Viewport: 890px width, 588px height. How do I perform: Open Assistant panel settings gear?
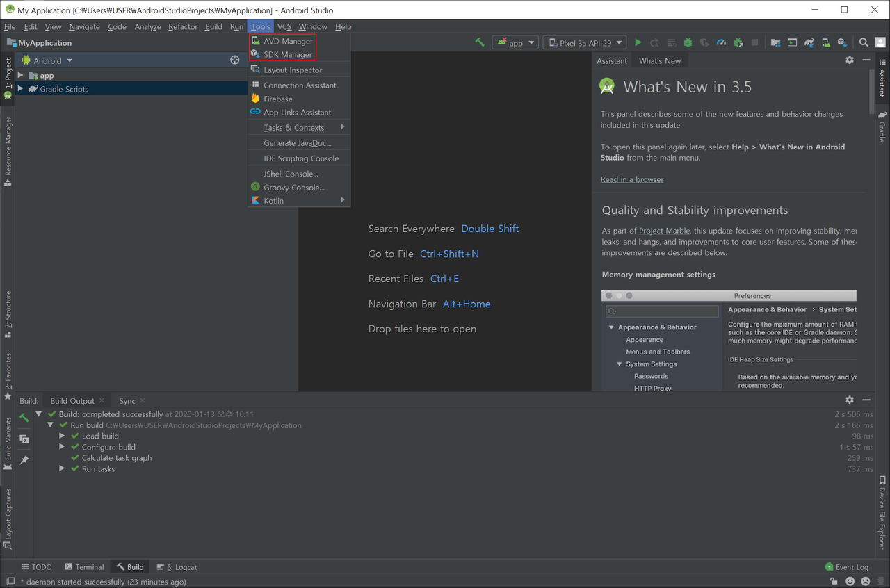click(x=850, y=60)
